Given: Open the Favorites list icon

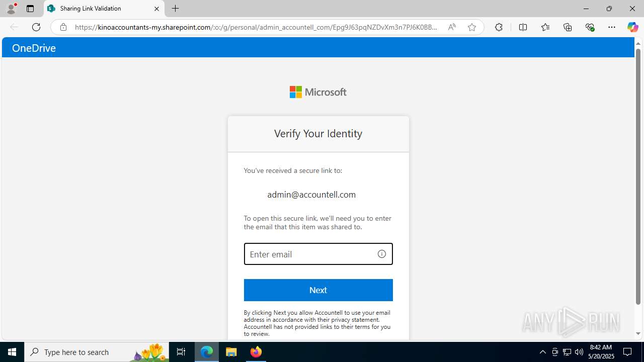Looking at the screenshot, I should [545, 27].
